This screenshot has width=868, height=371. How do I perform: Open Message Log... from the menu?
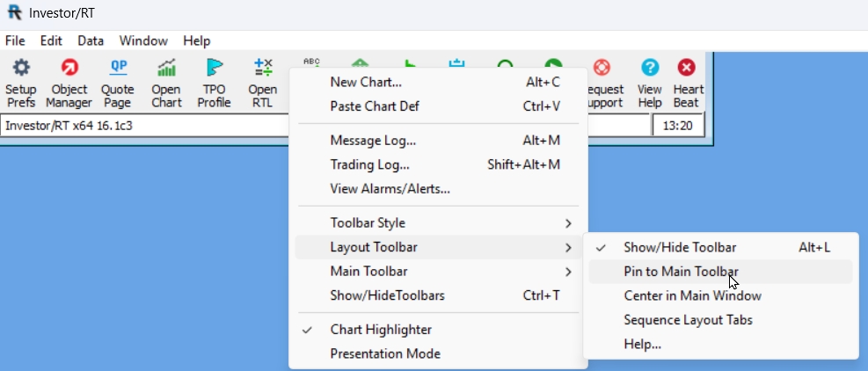pos(439,141)
